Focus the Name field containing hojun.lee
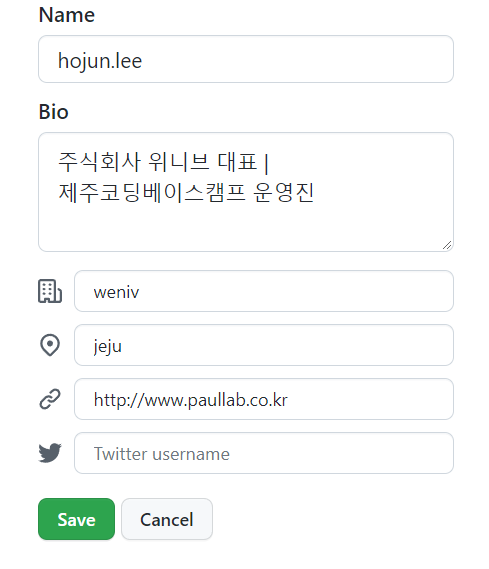The height and width of the screenshot is (569, 489). click(246, 59)
